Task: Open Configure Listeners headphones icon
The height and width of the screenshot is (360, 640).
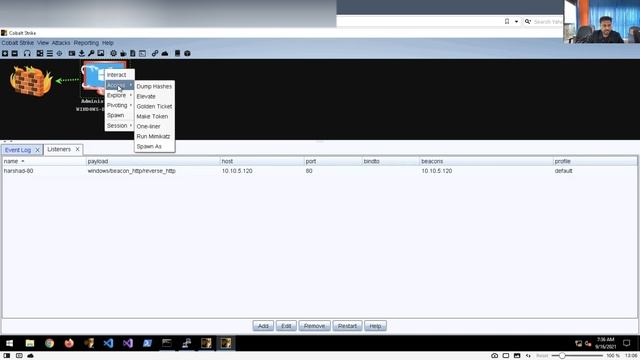Action: click(27, 53)
